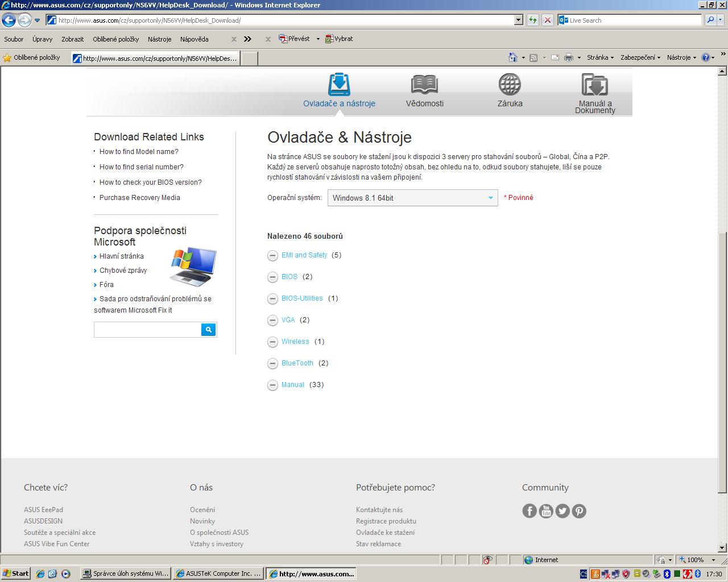728x582 pixels.
Task: Collapse the VGA category
Action: pos(272,320)
